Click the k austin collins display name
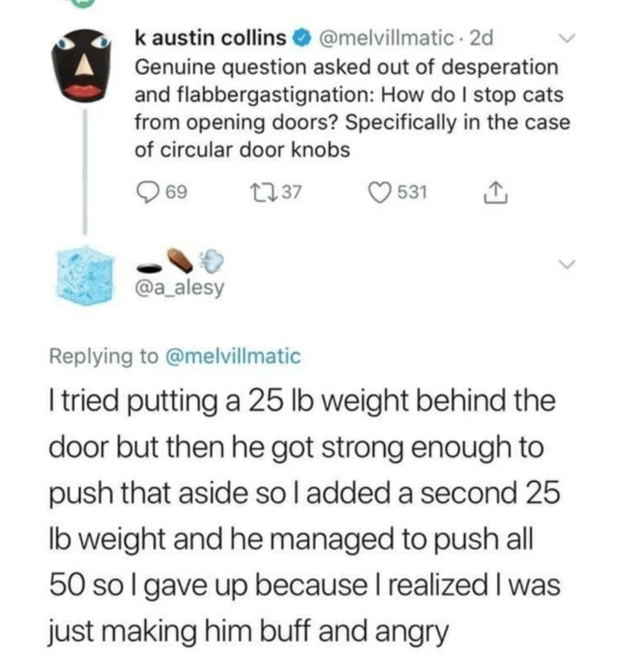622x672 pixels. 211,36
